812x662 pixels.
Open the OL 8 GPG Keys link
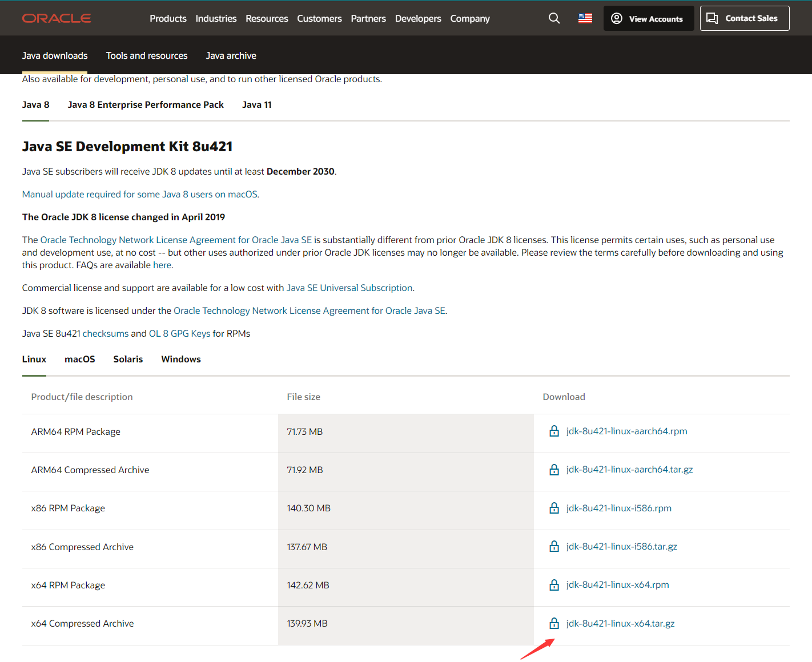pyautogui.click(x=180, y=333)
